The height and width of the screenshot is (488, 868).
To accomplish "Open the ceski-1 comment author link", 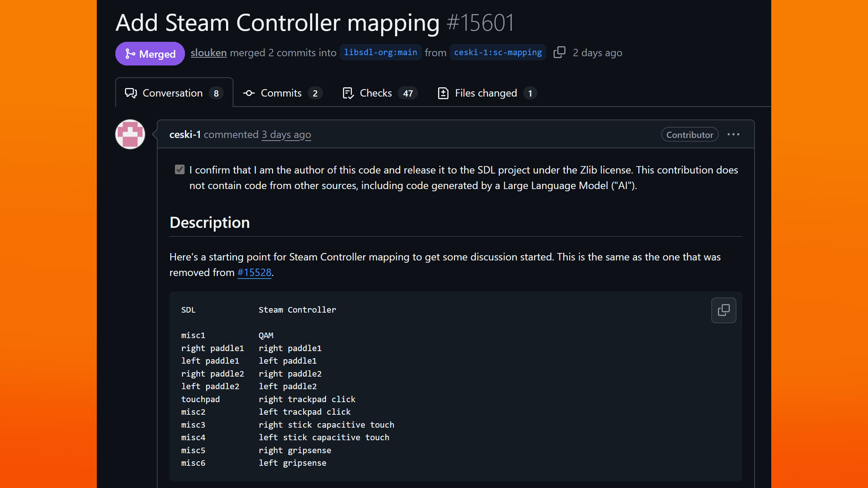I will coord(185,135).
